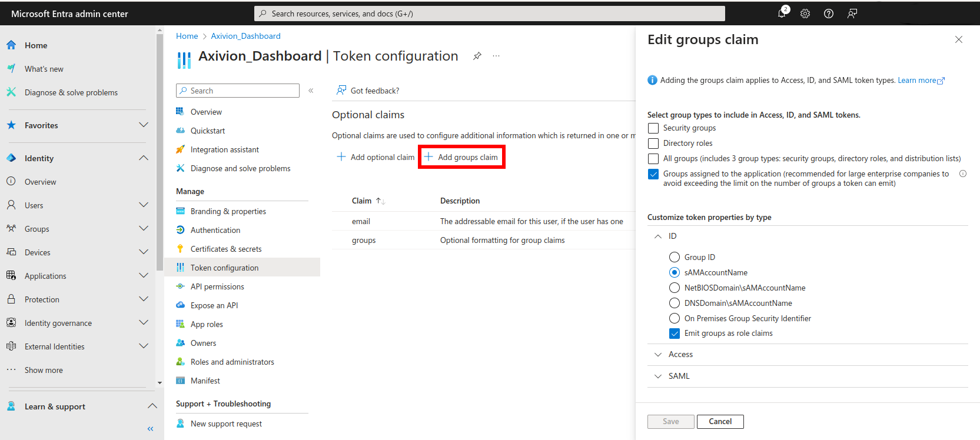Image resolution: width=980 pixels, height=440 pixels.
Task: Click the sort arrows on Claim column
Action: (x=381, y=201)
